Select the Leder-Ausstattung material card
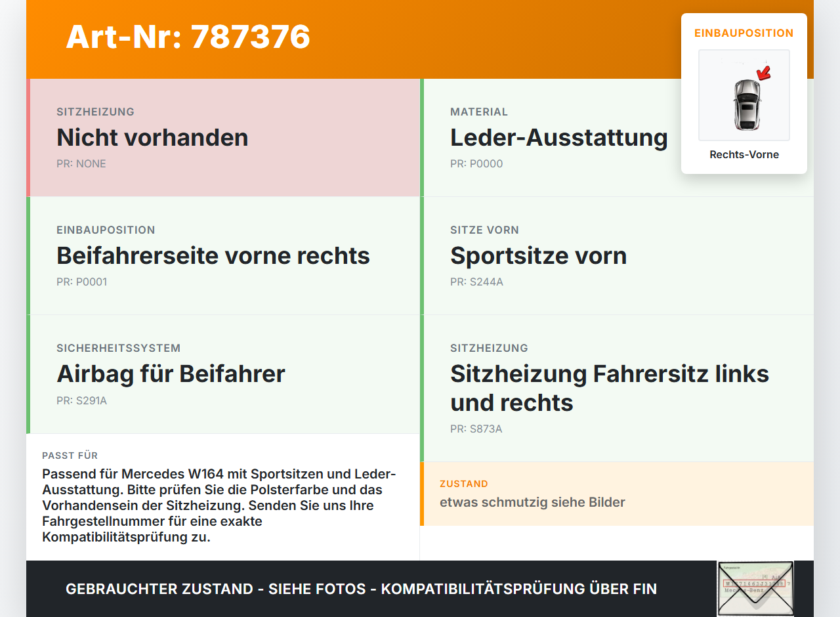 [x=617, y=138]
